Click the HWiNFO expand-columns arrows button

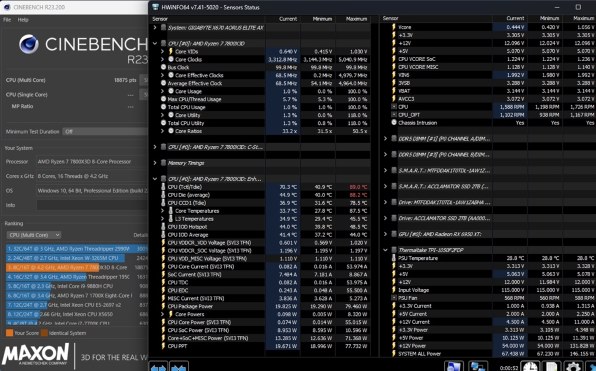point(159,366)
